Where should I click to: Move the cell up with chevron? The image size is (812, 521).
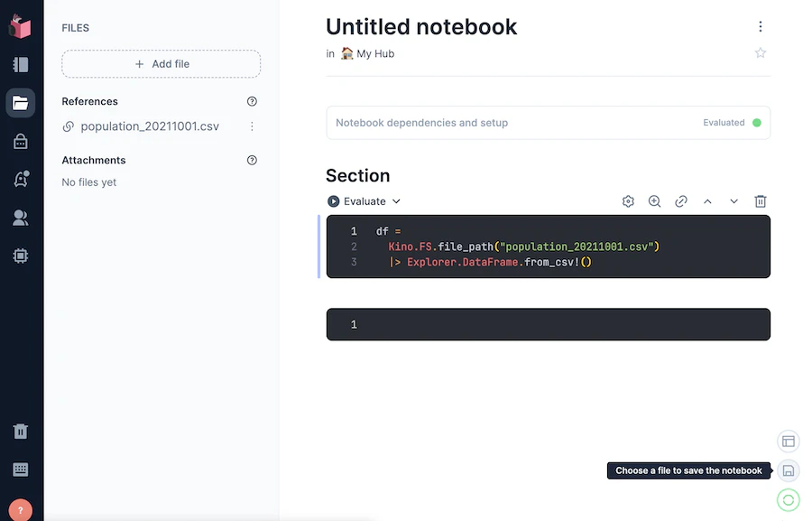click(707, 201)
